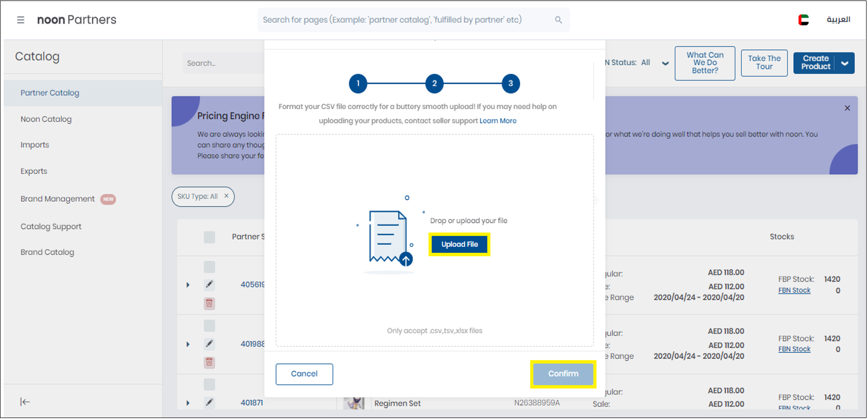Screen dimensions: 868x419
Task: Expand the Status: All filter dropdown
Action: pos(665,63)
